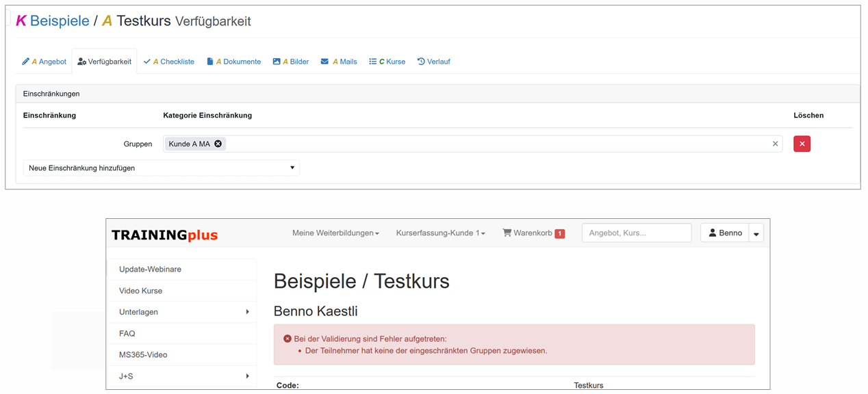Image resolution: width=868 pixels, height=394 pixels.
Task: Open the caret dropdown beside Benno
Action: (756, 233)
